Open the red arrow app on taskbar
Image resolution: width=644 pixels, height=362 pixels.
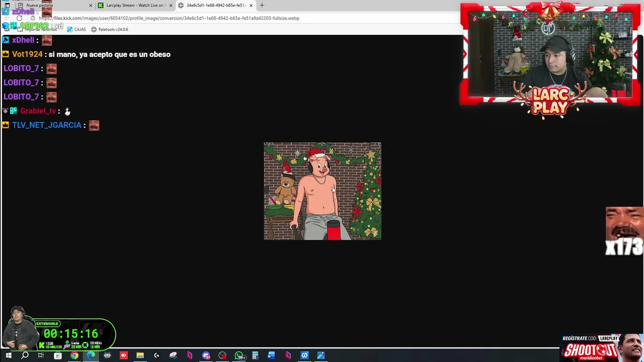click(124, 355)
